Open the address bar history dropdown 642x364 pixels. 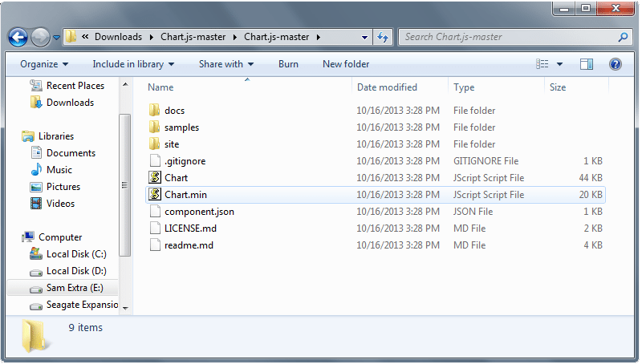pos(364,37)
